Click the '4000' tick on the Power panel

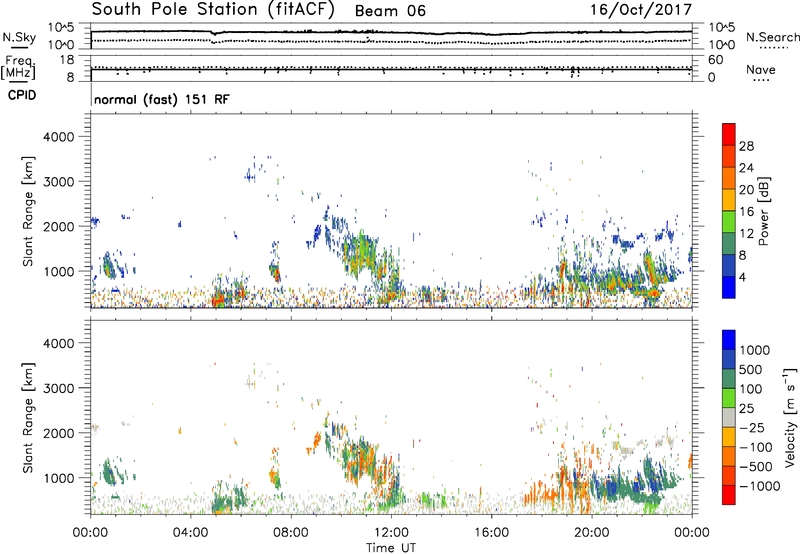click(x=59, y=137)
